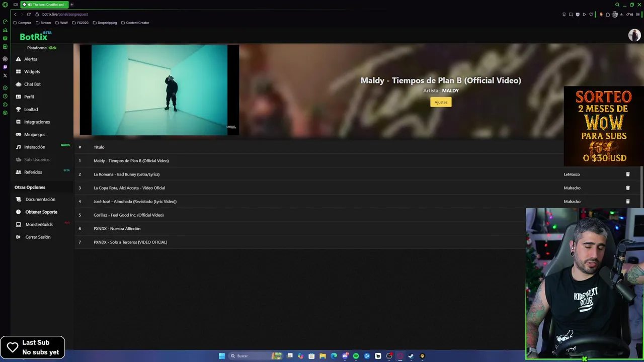Image resolution: width=644 pixels, height=362 pixels.
Task: Open the X icon in browser sidebar
Action: (5, 75)
